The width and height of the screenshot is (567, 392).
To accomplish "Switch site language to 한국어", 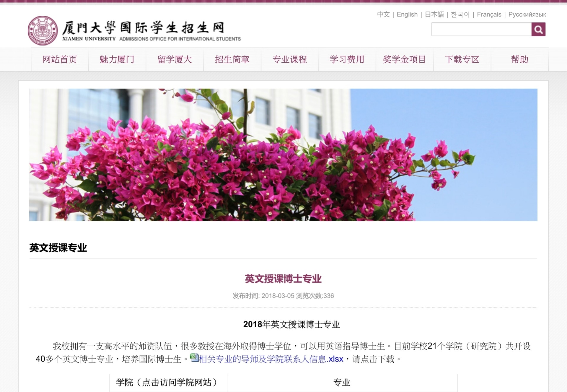I will [460, 14].
